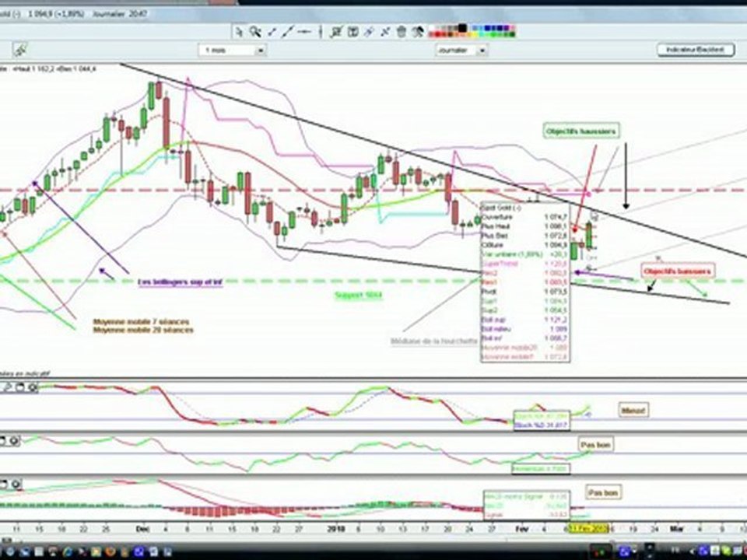
Task: Click pencil icon on stochastic panel
Action: [8, 387]
